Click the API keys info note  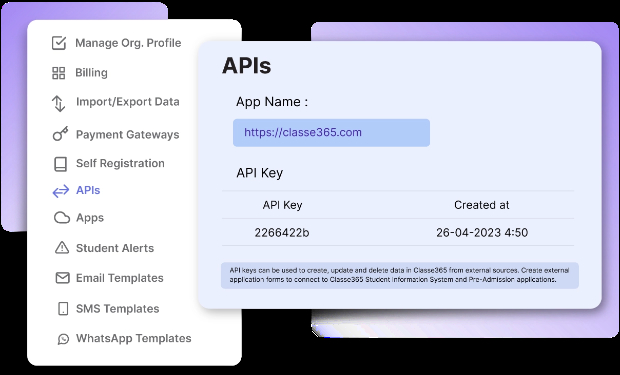(x=400, y=275)
